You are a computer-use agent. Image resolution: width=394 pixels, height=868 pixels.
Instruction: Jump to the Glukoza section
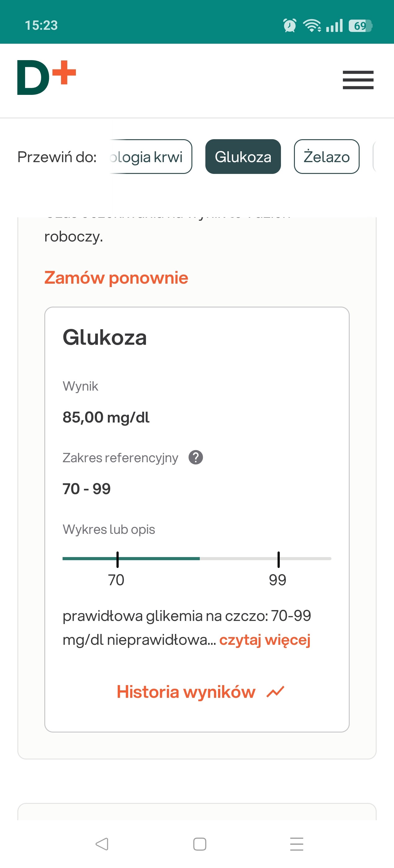[x=243, y=157]
